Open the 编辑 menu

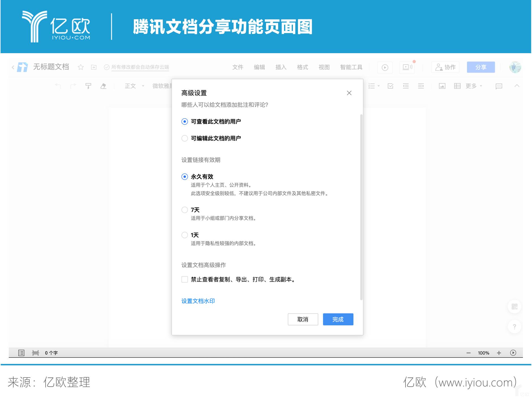259,67
